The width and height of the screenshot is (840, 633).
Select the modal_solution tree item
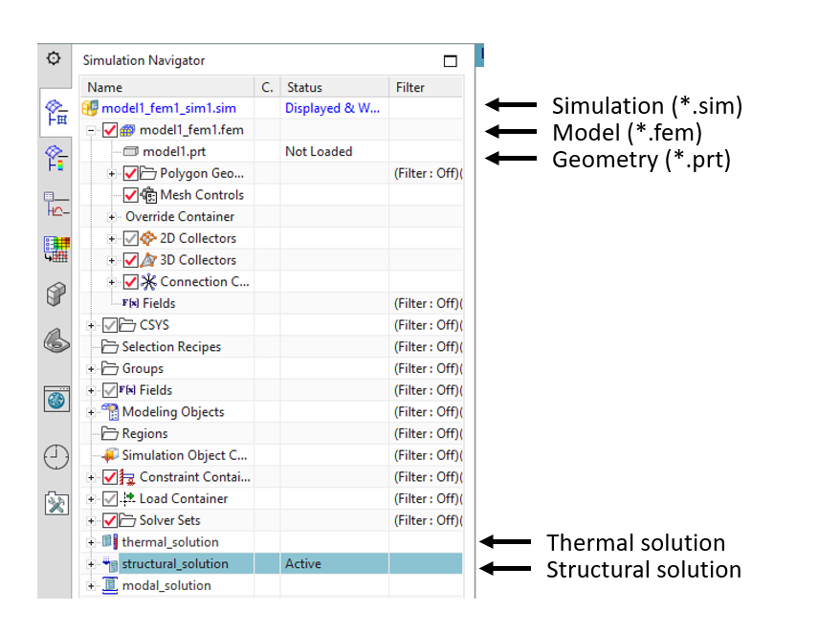166,585
